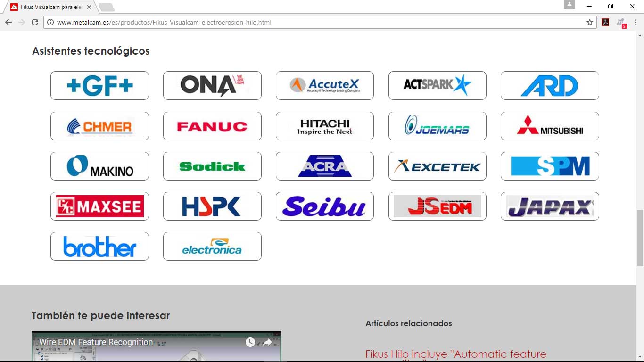Click the +GF+ logo tile
The width and height of the screenshot is (644, 362).
(x=99, y=85)
